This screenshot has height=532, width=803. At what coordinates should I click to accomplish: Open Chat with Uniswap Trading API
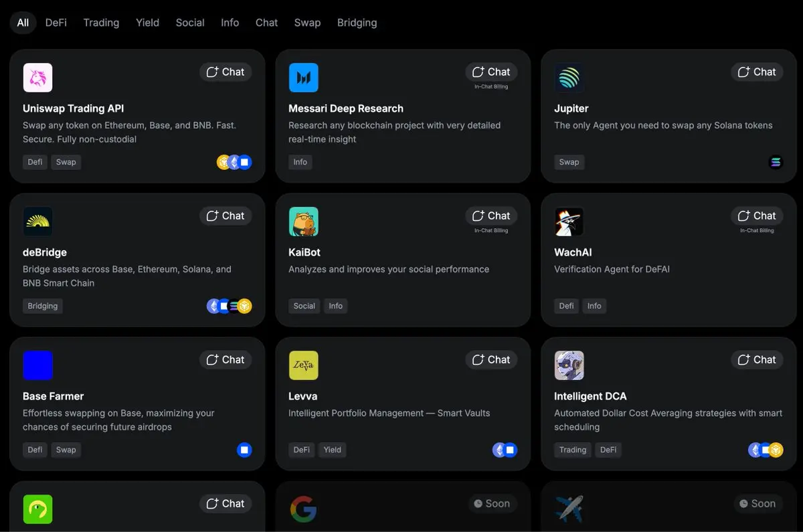226,72
